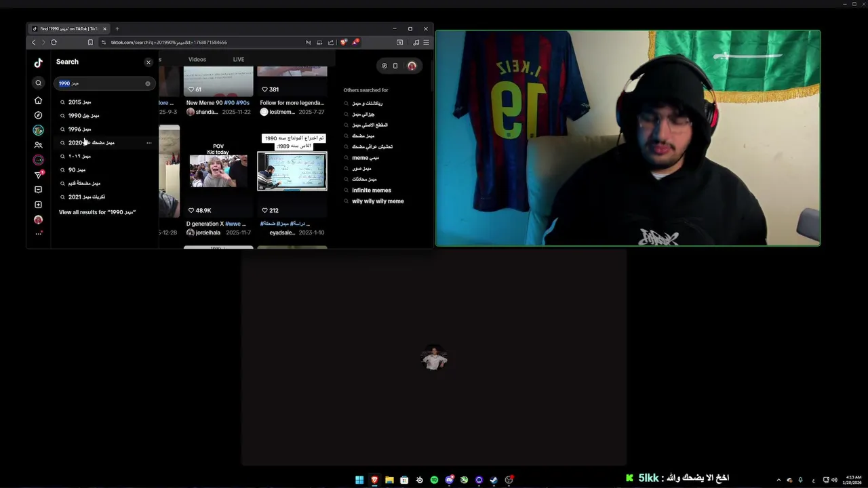Open the 'POV Kid today' video thumbnail
Screen dimensions: 868x488
click(x=218, y=169)
